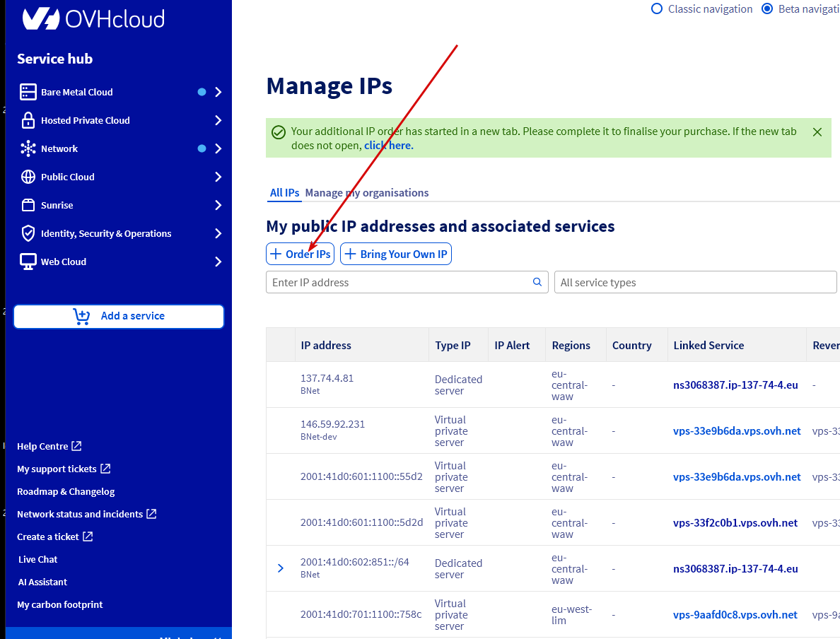Click external icon beside Network status and incidents
Viewport: 840px width, 639px height.
point(151,514)
